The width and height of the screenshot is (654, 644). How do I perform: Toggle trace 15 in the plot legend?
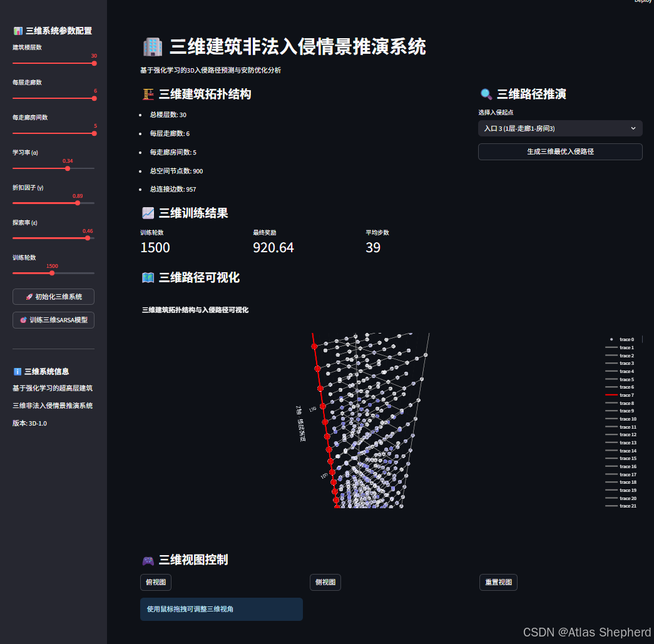[621, 458]
